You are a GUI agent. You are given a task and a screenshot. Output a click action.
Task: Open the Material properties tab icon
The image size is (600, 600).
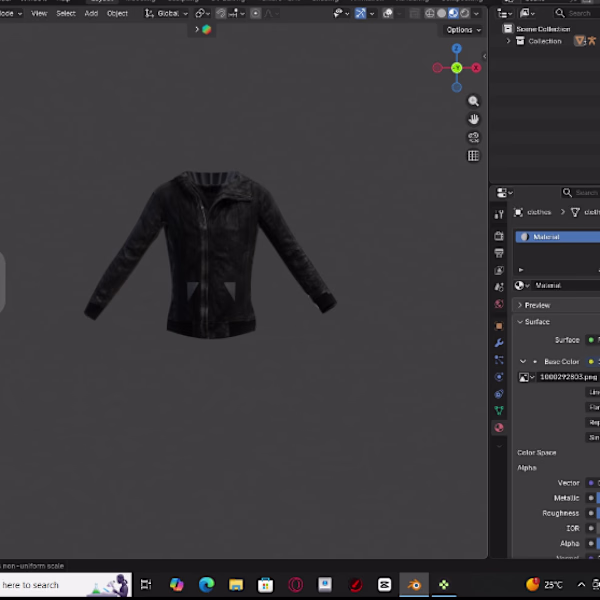(499, 427)
